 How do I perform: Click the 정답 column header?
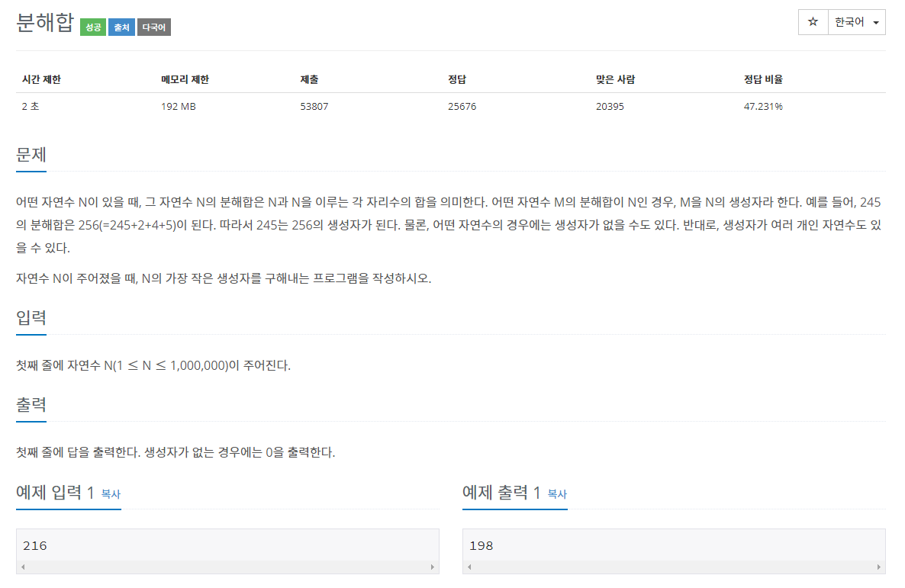coord(457,79)
